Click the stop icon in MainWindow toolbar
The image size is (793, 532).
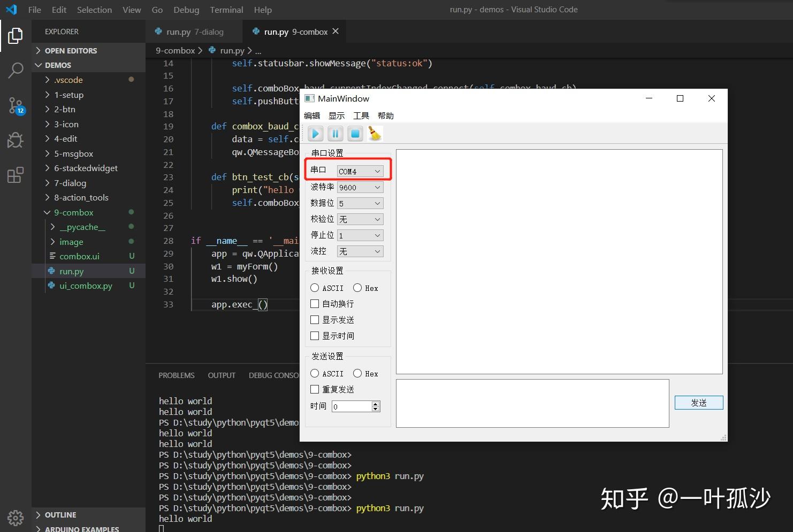coord(355,134)
